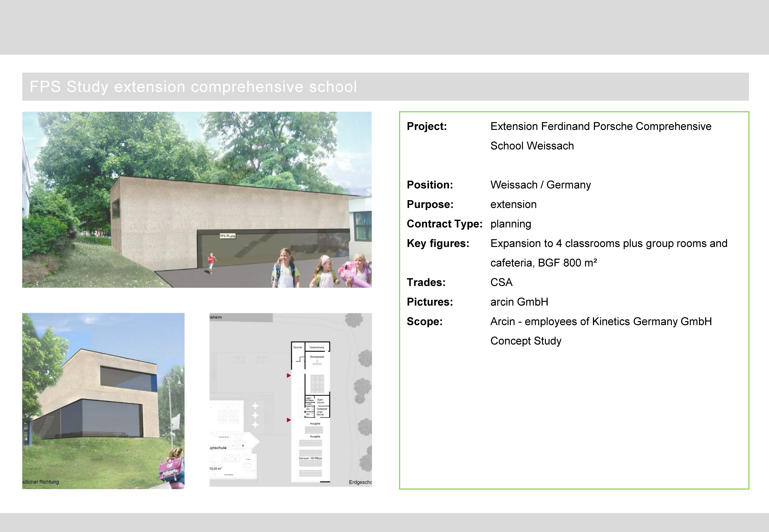Click the 'Technik' room label in plan
769x532 pixels.
297,347
